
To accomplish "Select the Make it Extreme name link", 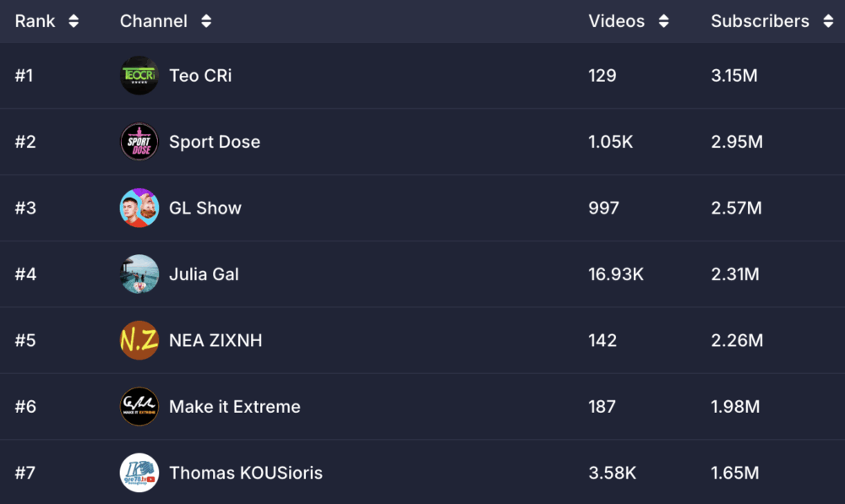I will tap(235, 407).
